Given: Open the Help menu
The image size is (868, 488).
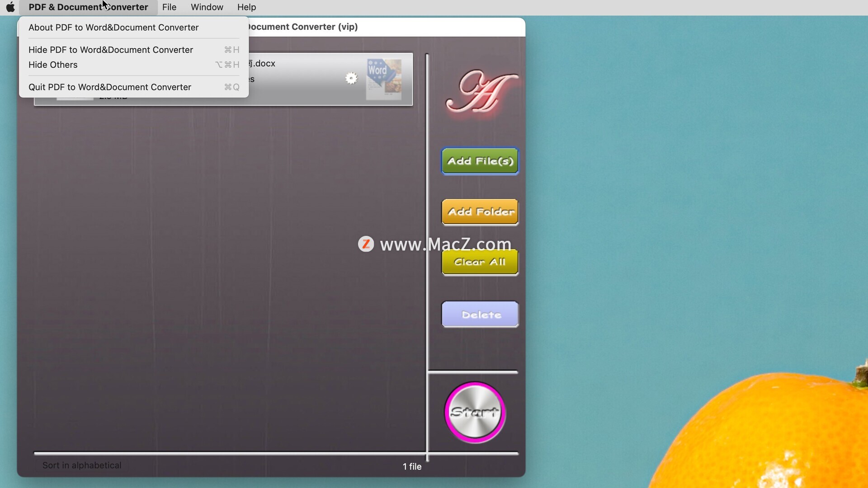Looking at the screenshot, I should tap(246, 7).
